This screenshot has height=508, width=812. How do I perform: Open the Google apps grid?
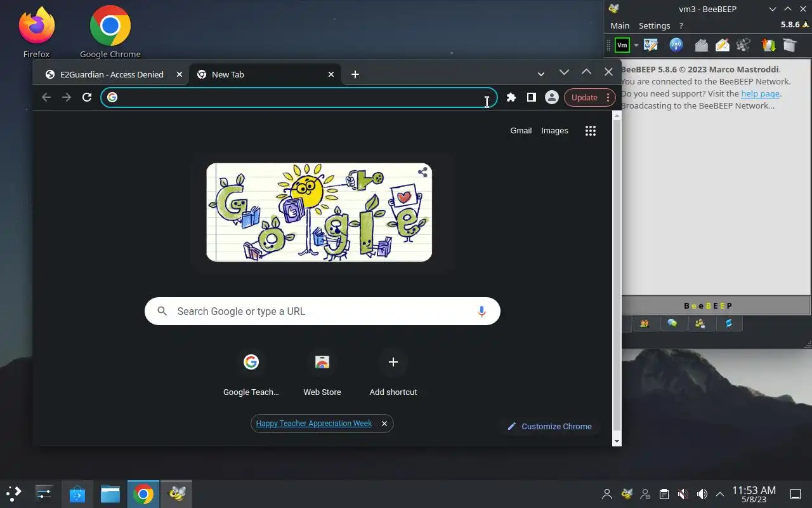(x=591, y=131)
